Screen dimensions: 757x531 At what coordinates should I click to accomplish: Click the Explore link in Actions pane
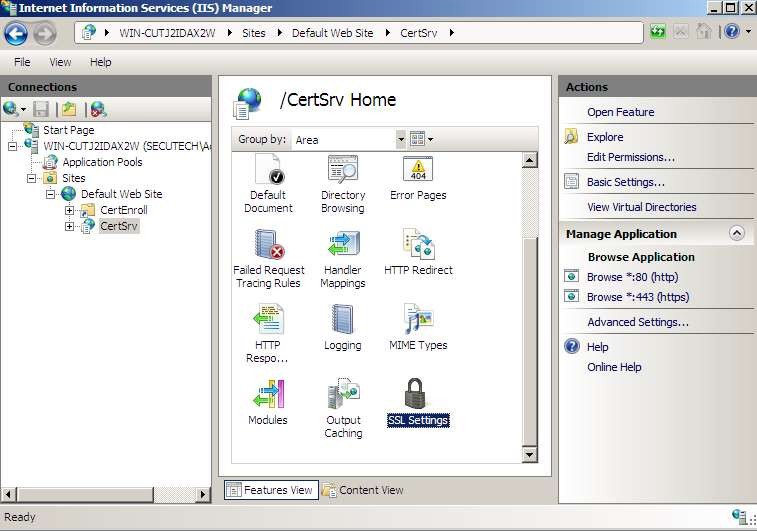605,137
